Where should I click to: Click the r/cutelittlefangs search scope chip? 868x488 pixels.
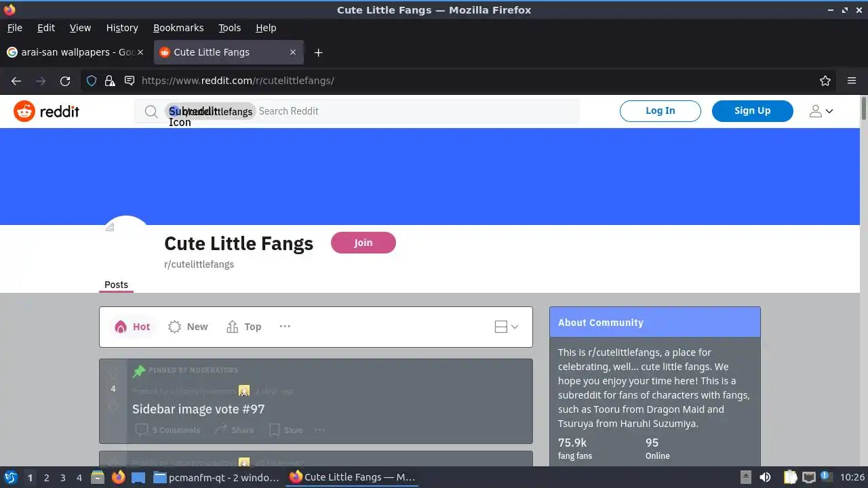211,111
